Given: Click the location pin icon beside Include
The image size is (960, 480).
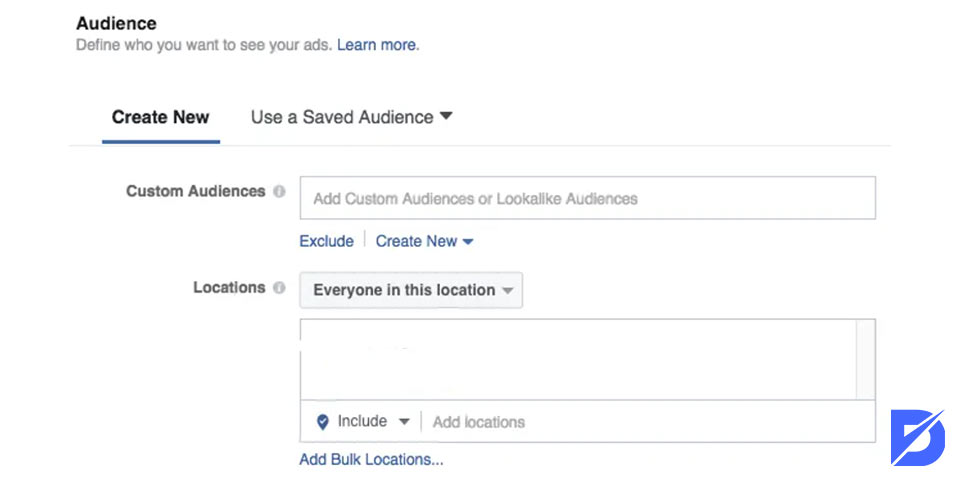Looking at the screenshot, I should [x=323, y=422].
